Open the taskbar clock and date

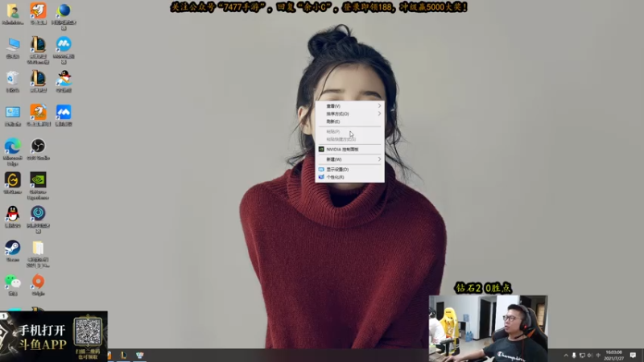[613, 356]
